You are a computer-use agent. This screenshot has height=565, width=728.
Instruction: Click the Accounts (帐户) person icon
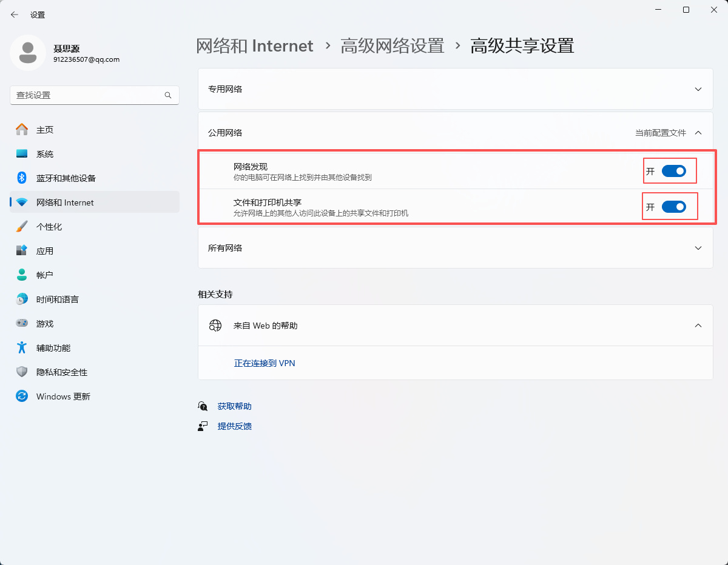(x=22, y=275)
